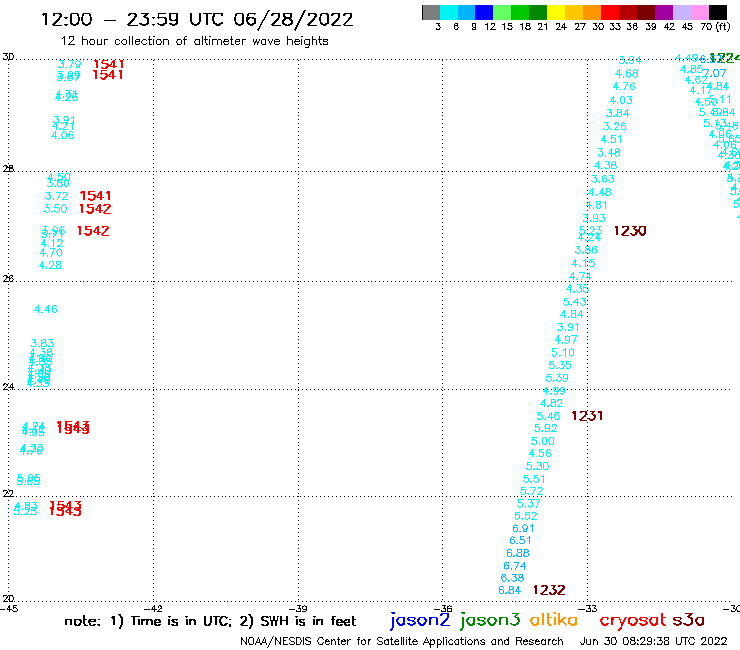Screen dimensions: 740x650
Task: Click the purple swatch in the color legend
Action: 664,12
